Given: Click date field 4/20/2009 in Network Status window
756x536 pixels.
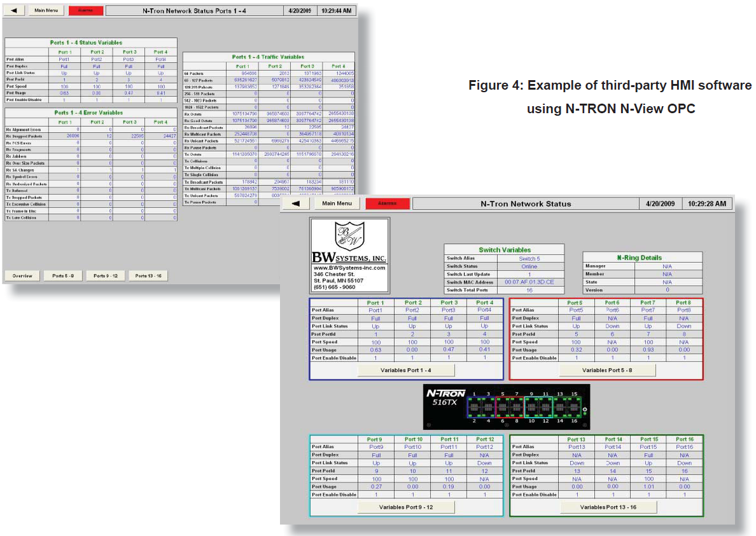Looking at the screenshot, I should click(660, 203).
